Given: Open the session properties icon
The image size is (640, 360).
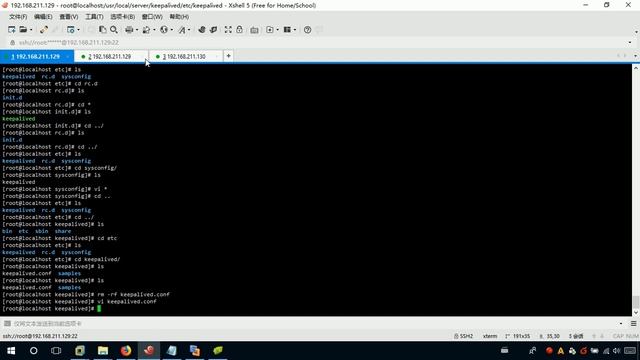Looking at the screenshot, I should [71, 30].
